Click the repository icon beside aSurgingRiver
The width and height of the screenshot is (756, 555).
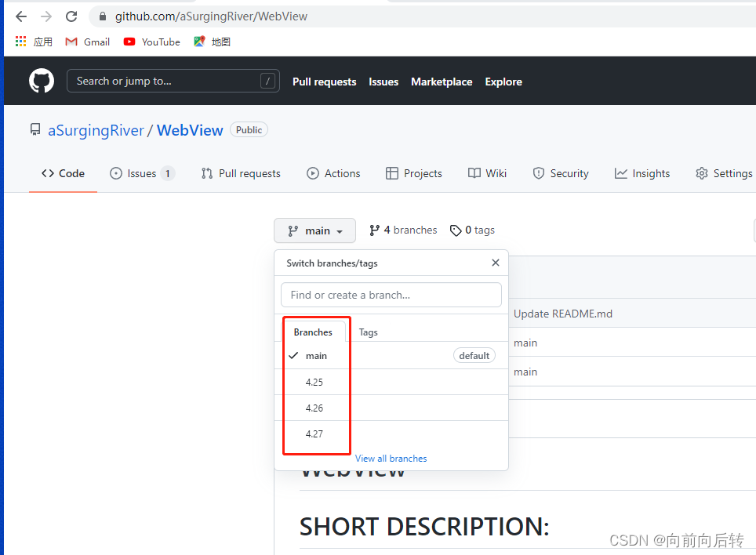35,129
